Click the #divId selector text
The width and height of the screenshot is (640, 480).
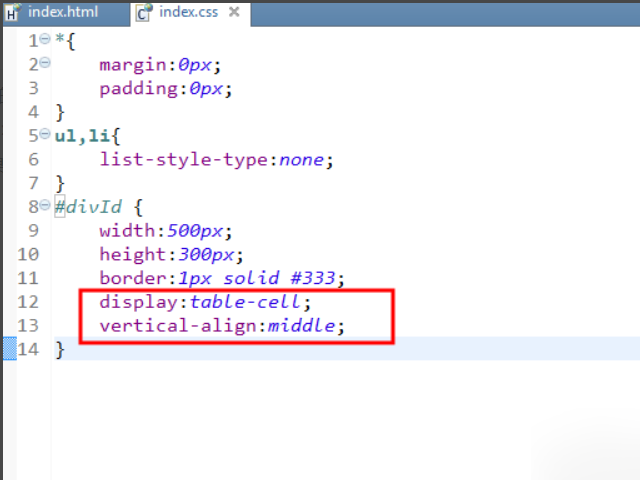click(x=89, y=207)
